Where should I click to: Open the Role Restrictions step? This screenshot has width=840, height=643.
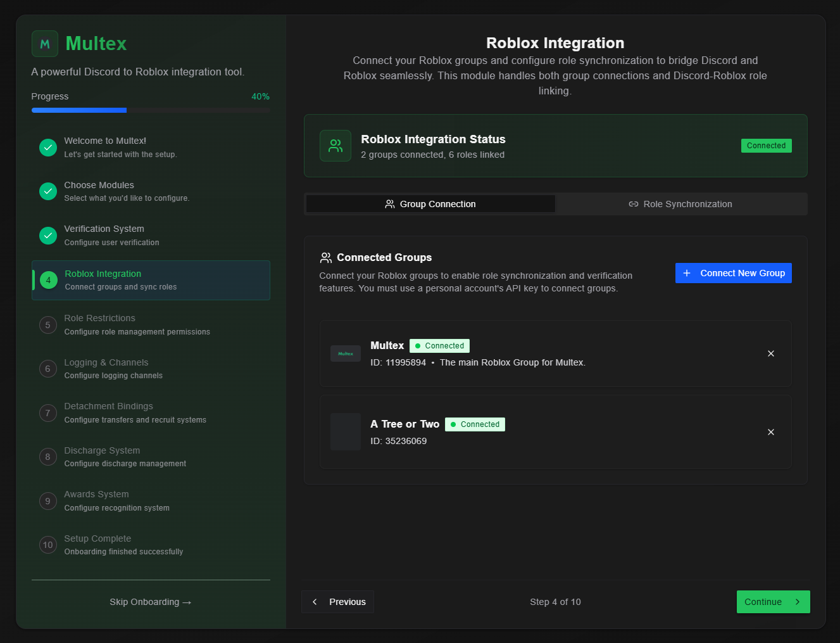pyautogui.click(x=151, y=325)
